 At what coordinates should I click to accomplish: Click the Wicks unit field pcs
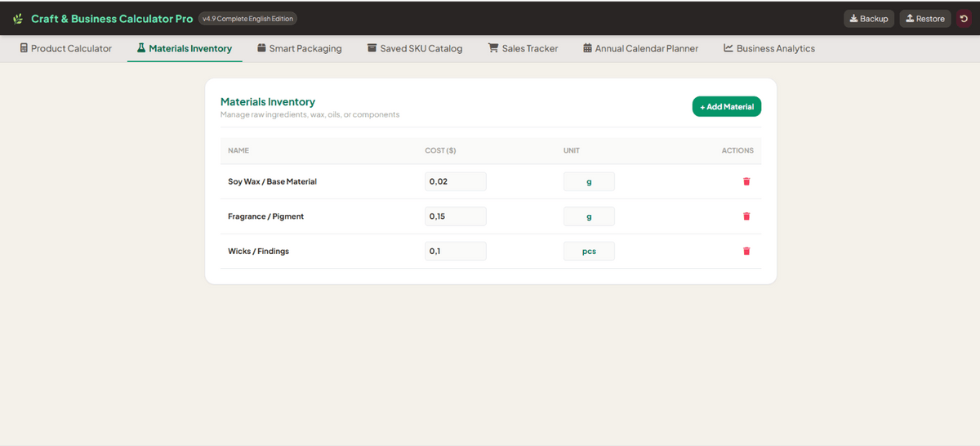589,251
